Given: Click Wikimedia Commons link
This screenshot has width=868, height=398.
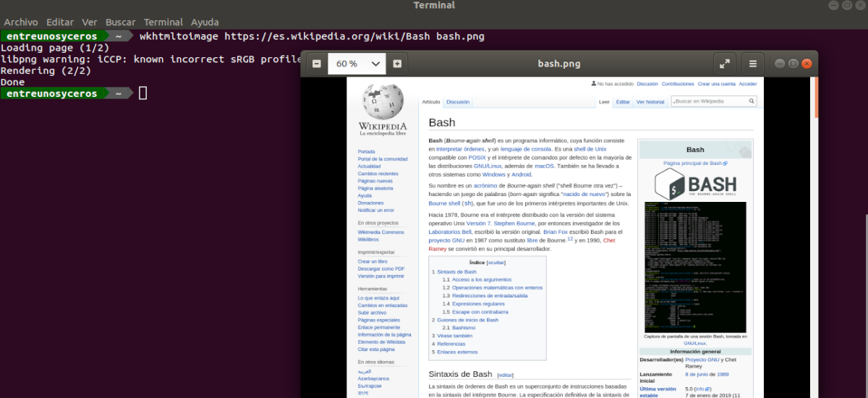Looking at the screenshot, I should coord(380,232).
